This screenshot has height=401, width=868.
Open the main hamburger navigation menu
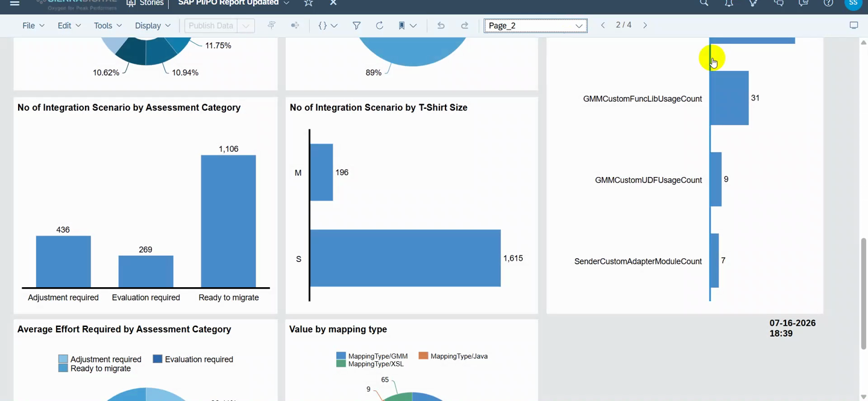click(14, 3)
